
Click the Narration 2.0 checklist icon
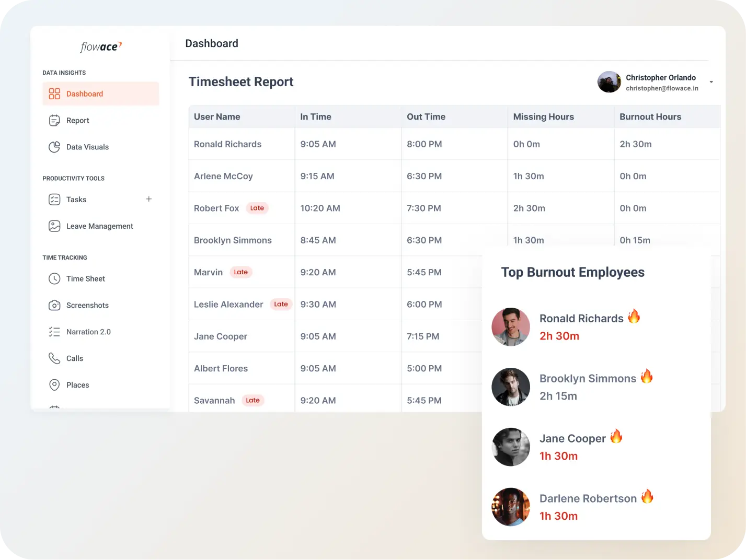tap(55, 331)
